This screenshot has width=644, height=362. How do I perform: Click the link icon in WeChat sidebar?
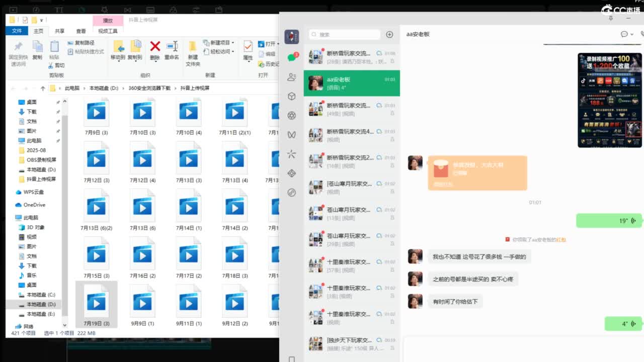[292, 193]
